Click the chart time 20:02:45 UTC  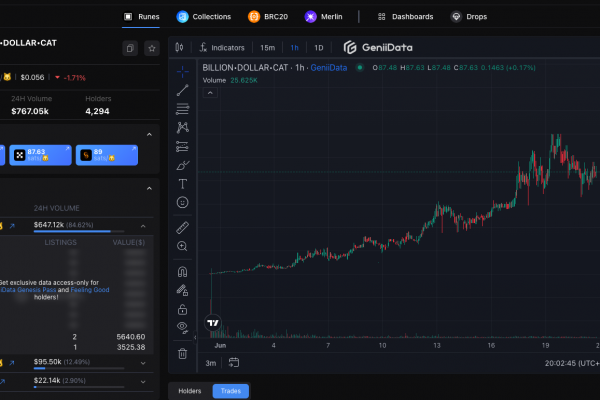(572, 363)
